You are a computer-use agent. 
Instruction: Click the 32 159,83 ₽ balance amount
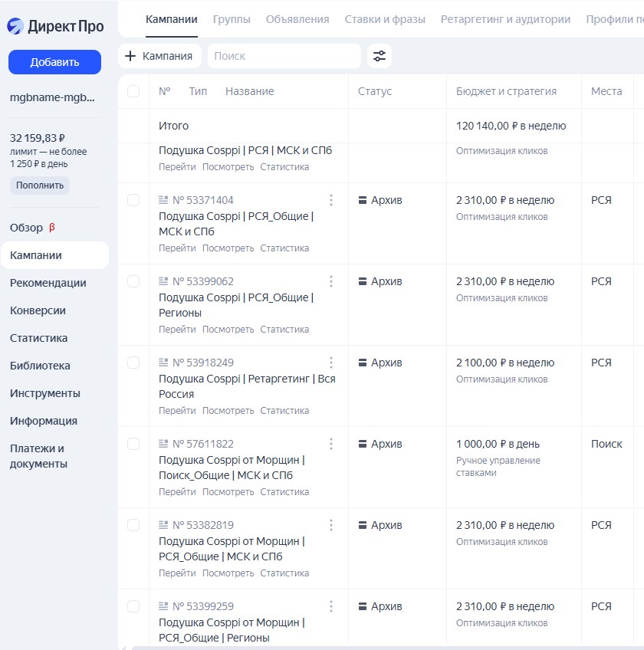point(38,138)
